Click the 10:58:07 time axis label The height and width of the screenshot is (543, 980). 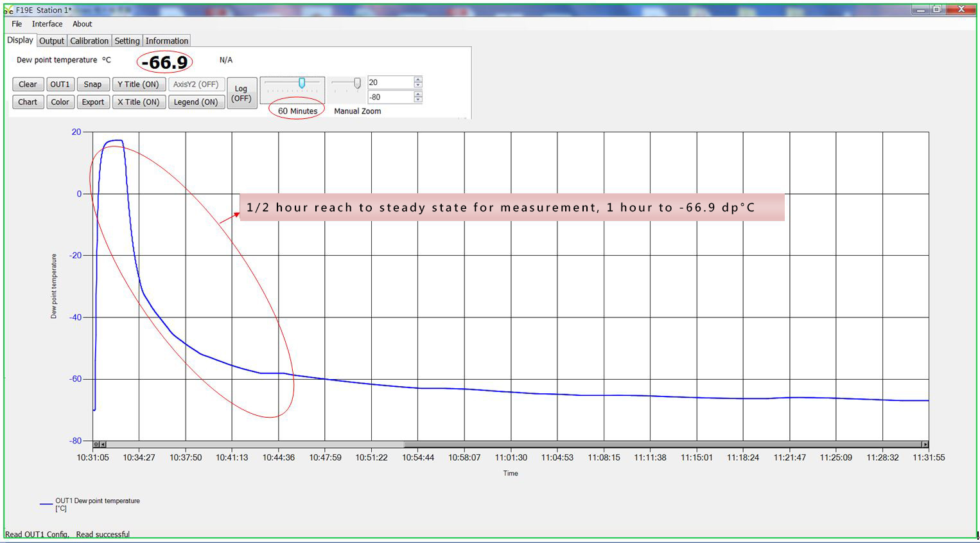tap(464, 458)
